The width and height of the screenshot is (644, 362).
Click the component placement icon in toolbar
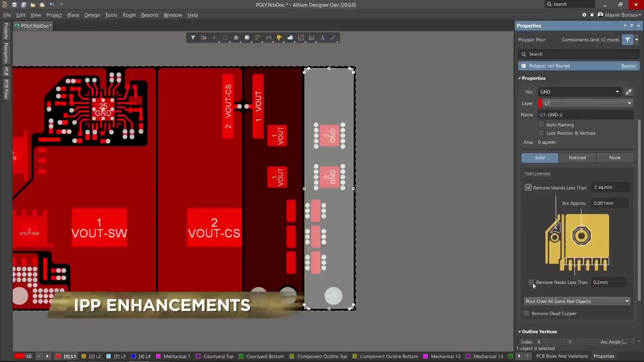(x=247, y=38)
